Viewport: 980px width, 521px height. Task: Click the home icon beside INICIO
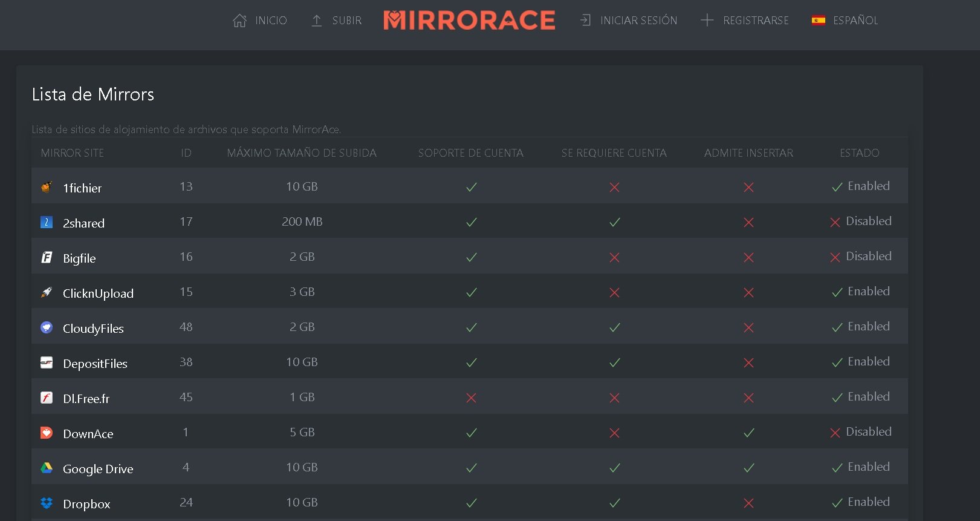coord(239,21)
